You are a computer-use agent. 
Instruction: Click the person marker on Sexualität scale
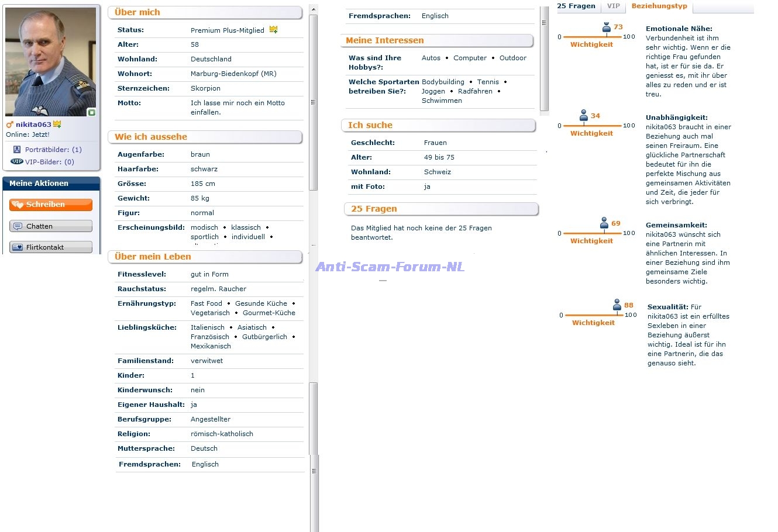click(x=617, y=305)
